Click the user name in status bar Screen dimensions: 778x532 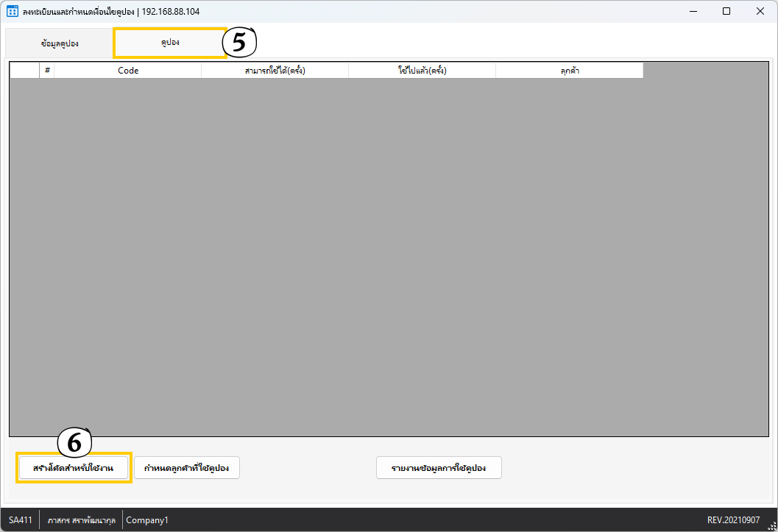81,520
